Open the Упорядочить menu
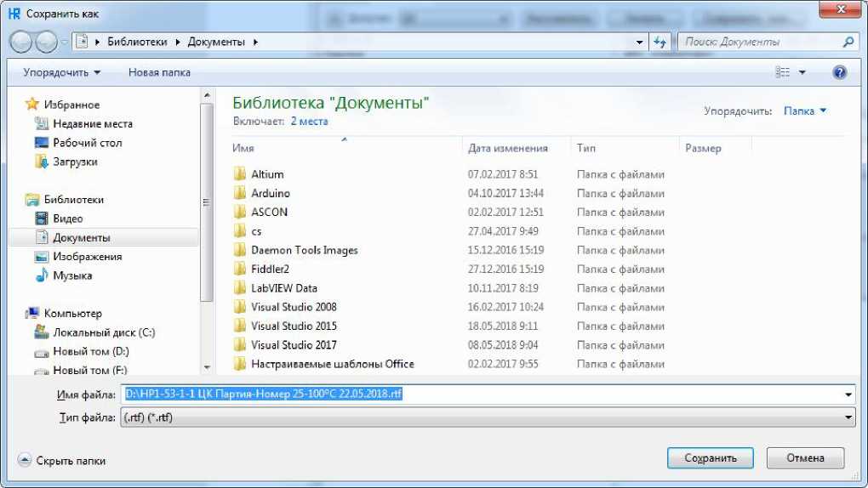 pyautogui.click(x=61, y=73)
